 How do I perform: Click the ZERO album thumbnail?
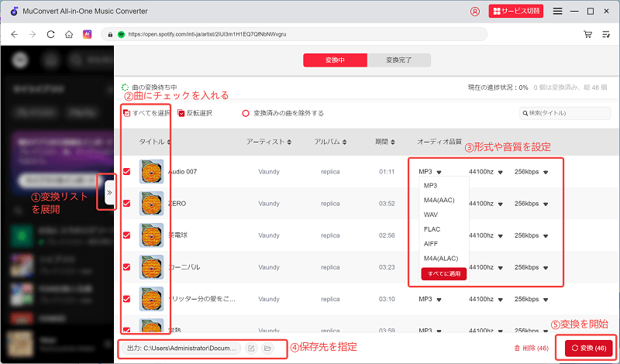[151, 204]
